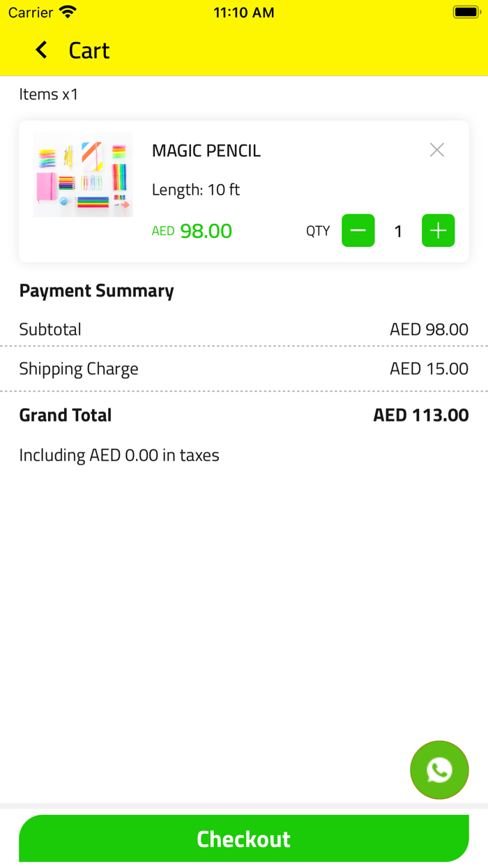Remove MAGIC PENCIL using the X icon
Viewport: 488px width, 868px height.
[436, 149]
